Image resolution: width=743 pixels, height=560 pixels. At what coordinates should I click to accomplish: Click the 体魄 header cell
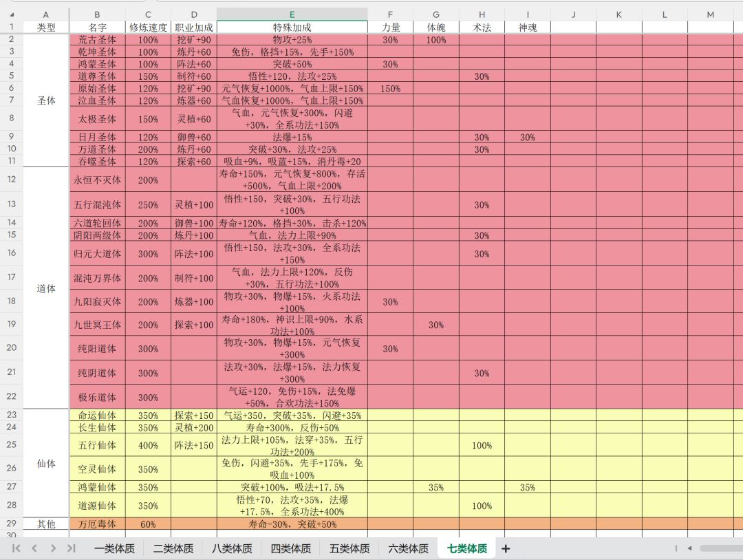(x=436, y=28)
